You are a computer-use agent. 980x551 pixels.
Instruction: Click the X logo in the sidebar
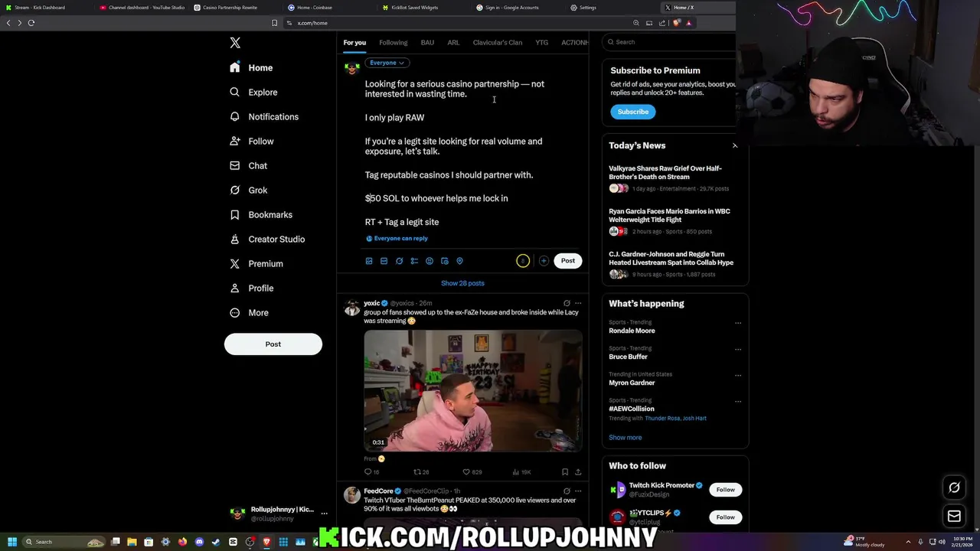[x=235, y=43]
